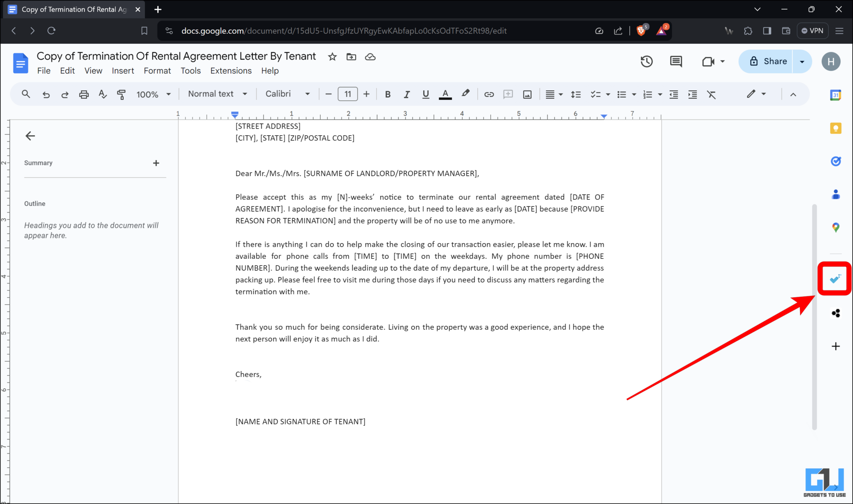The width and height of the screenshot is (853, 504).
Task: Insert an image into the document
Action: pos(527,94)
